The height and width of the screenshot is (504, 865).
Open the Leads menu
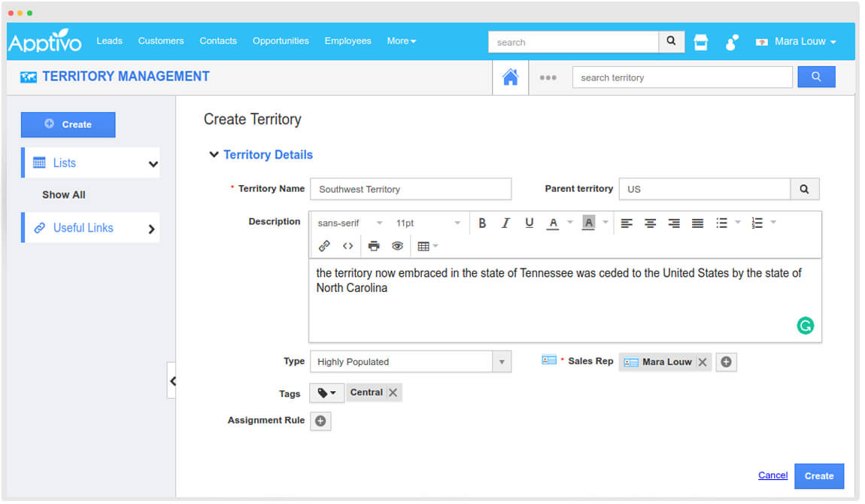coord(109,41)
